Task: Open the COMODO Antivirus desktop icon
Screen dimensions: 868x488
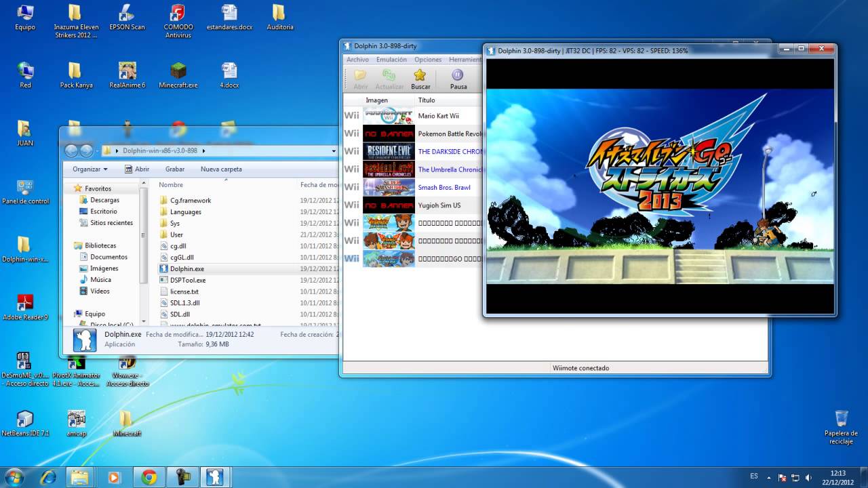Action: pyautogui.click(x=178, y=22)
